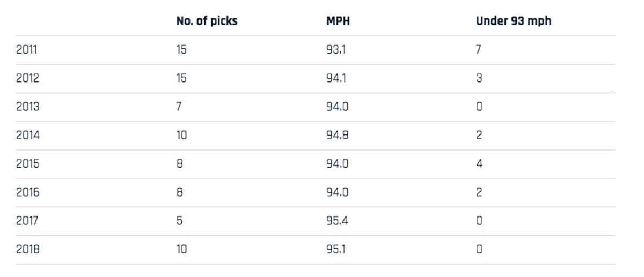Click the number of picks for 2017
644x277 pixels.
pos(179,221)
